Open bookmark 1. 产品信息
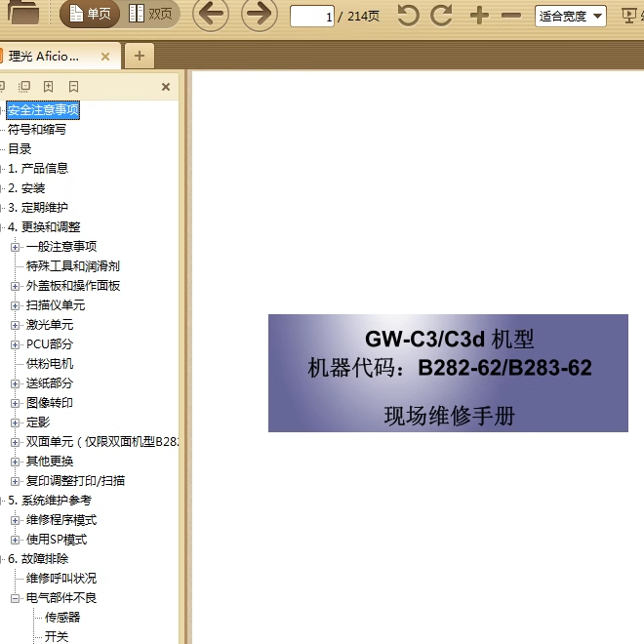 pyautogui.click(x=38, y=169)
